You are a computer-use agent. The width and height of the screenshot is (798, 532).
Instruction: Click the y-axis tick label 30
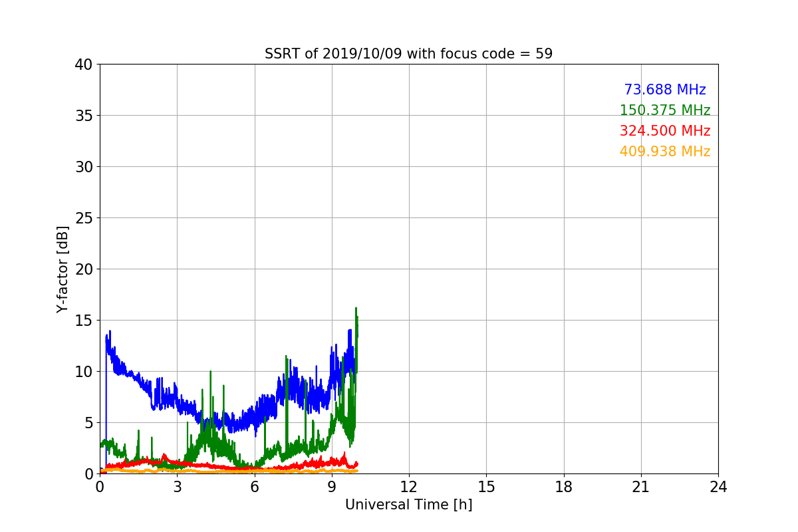83,167
